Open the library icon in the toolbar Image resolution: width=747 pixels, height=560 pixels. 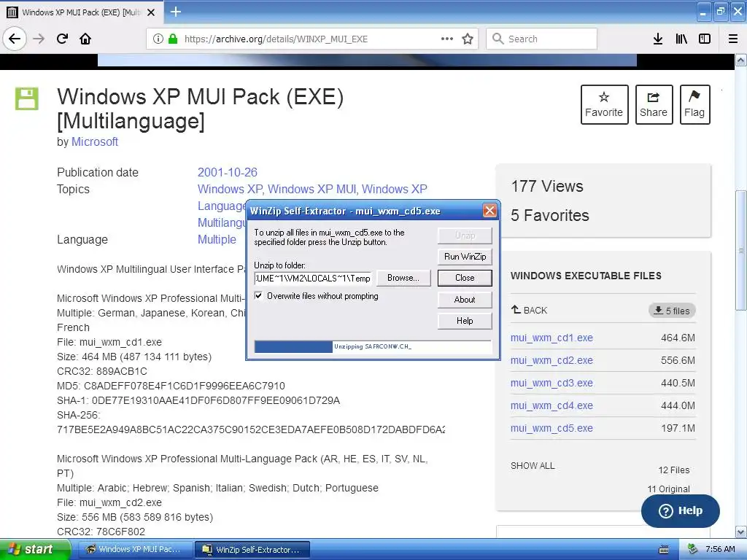[x=681, y=39]
